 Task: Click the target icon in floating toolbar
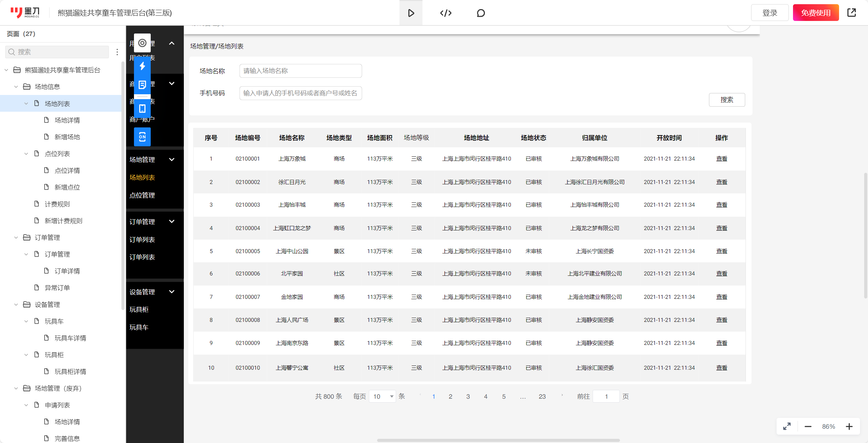142,43
